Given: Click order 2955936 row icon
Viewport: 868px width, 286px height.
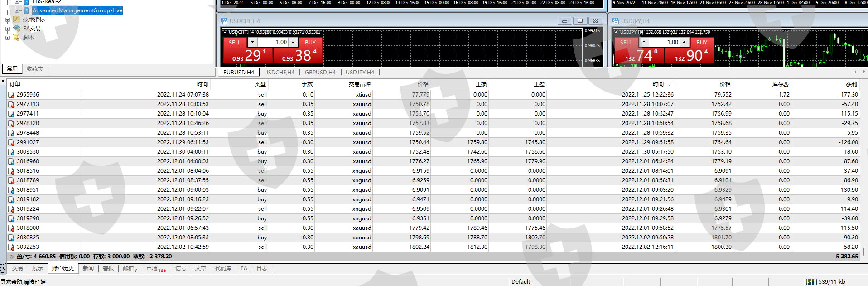Looking at the screenshot, I should pos(11,95).
